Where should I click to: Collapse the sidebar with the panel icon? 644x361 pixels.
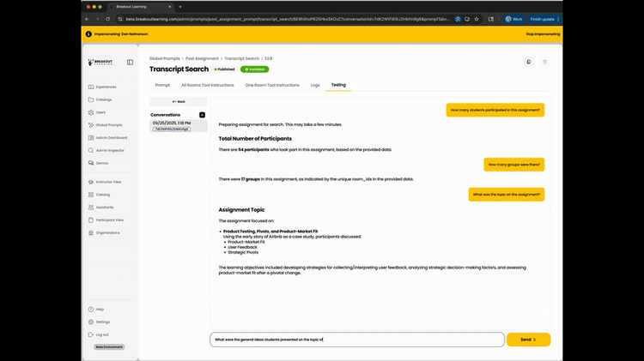tap(130, 63)
